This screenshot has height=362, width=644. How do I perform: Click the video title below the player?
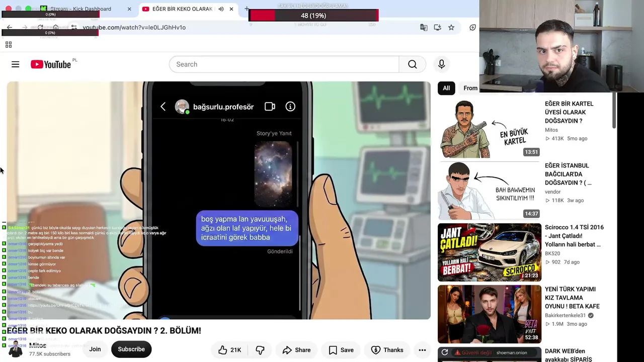point(104,331)
